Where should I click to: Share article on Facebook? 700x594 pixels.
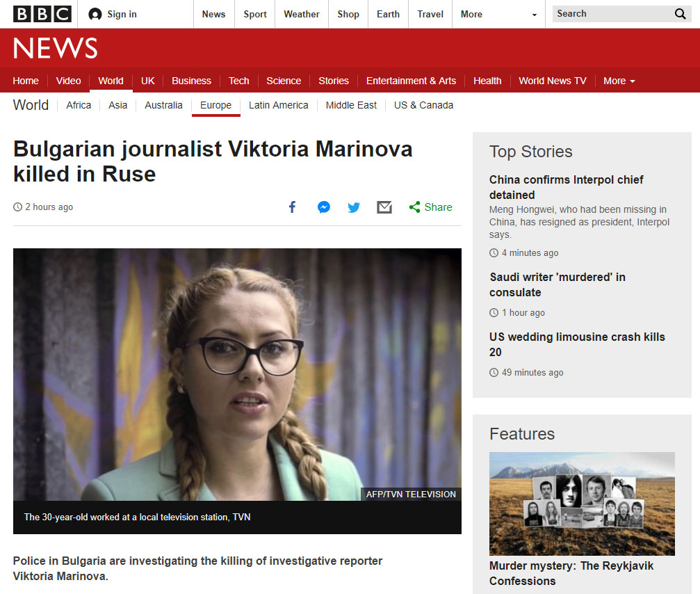pos(292,207)
